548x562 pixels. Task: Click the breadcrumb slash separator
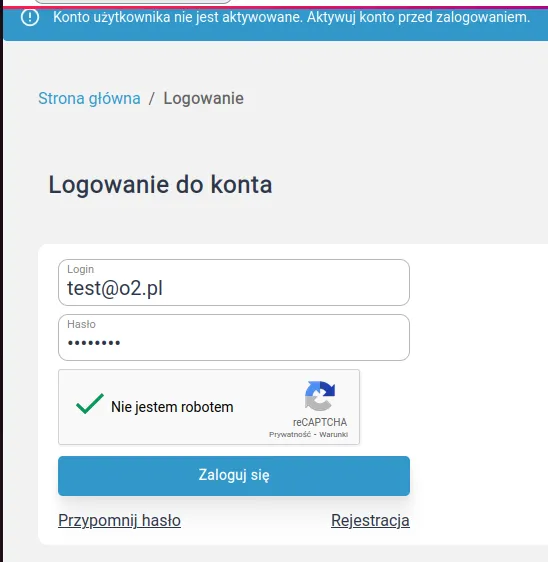click(152, 98)
